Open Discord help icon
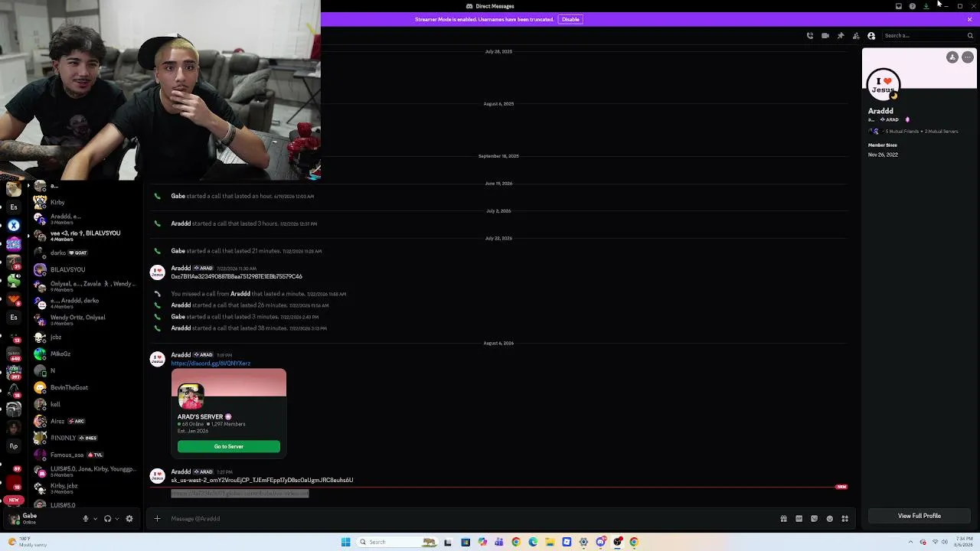The height and width of the screenshot is (551, 980). click(x=913, y=6)
